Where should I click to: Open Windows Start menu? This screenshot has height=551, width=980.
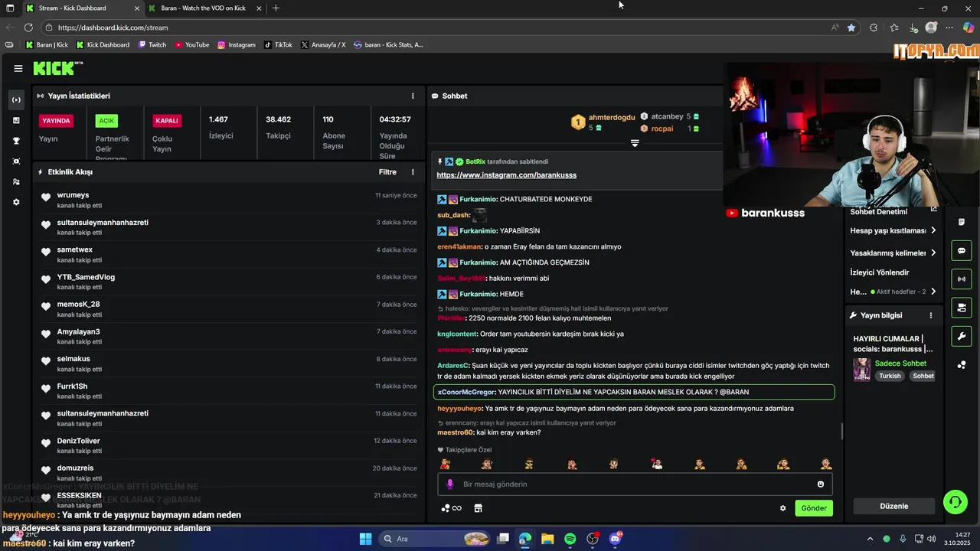(365, 539)
